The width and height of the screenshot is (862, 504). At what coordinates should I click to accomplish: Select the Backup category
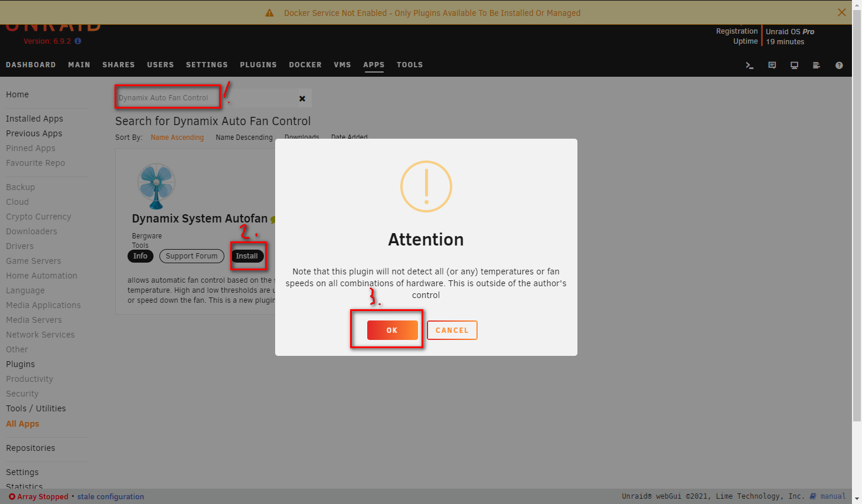point(20,187)
